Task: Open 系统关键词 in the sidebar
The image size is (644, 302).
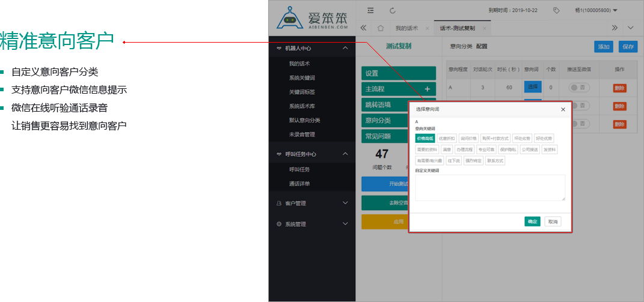Action: 302,77
